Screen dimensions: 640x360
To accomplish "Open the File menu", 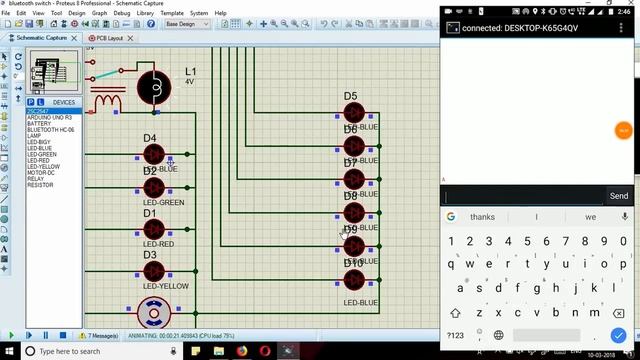I will (6, 13).
